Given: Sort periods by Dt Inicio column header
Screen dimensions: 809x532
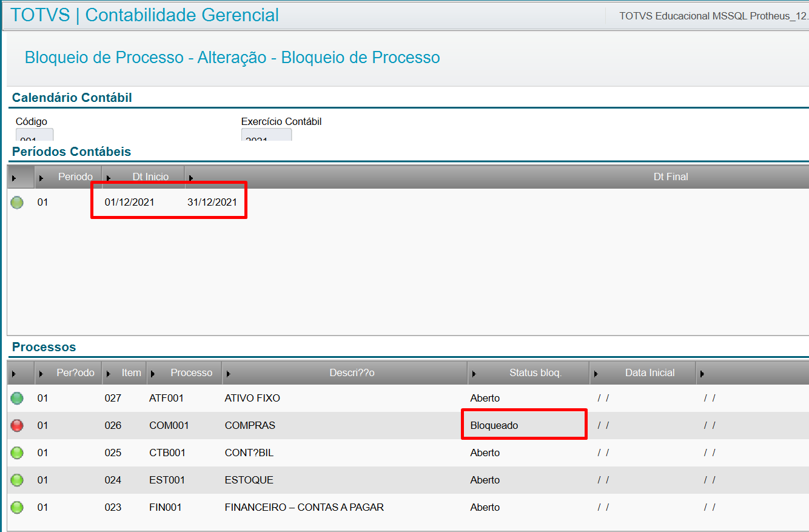Looking at the screenshot, I should (144, 177).
